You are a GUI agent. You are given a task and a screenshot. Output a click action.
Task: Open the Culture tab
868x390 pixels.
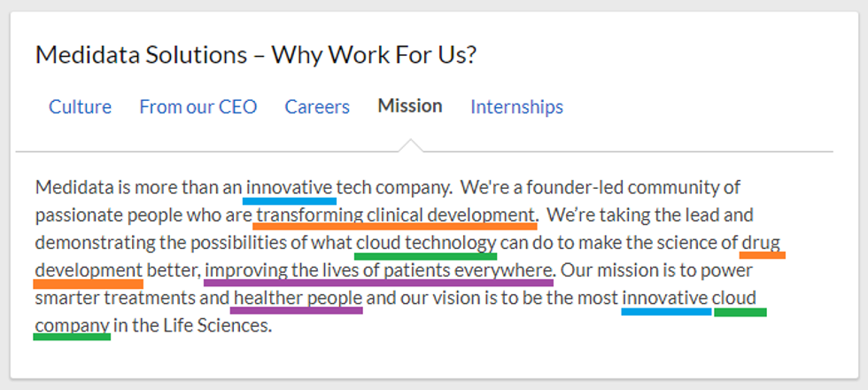coord(80,107)
